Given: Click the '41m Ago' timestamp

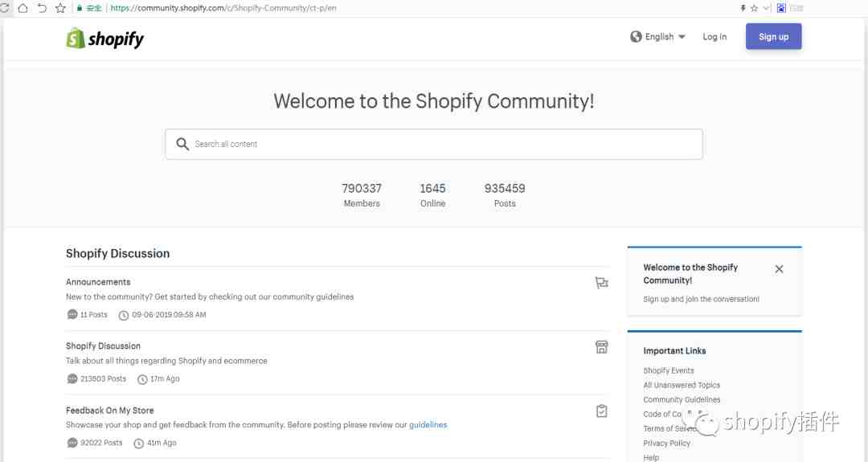Looking at the screenshot, I should [x=162, y=443].
